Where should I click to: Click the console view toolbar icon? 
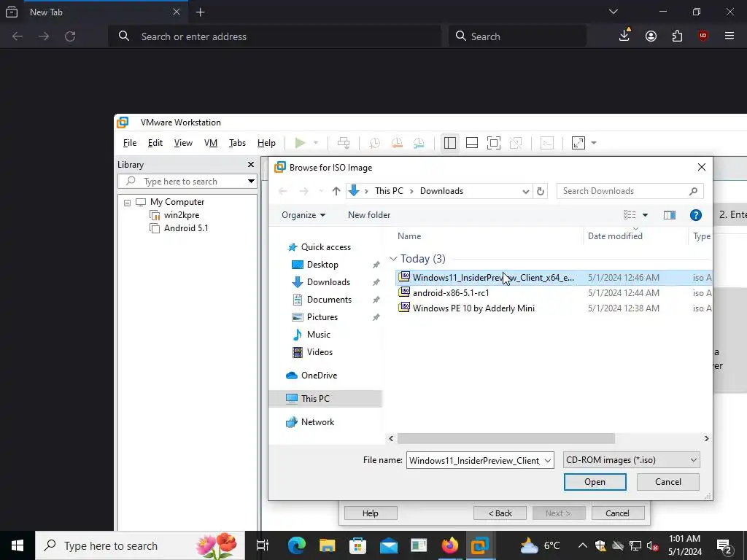547,143
